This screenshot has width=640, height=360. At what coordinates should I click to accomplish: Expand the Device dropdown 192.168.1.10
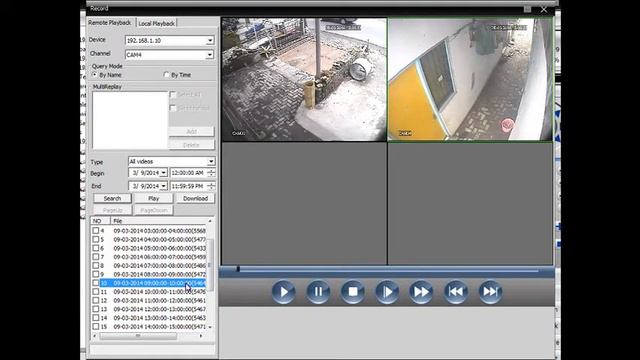(x=210, y=40)
